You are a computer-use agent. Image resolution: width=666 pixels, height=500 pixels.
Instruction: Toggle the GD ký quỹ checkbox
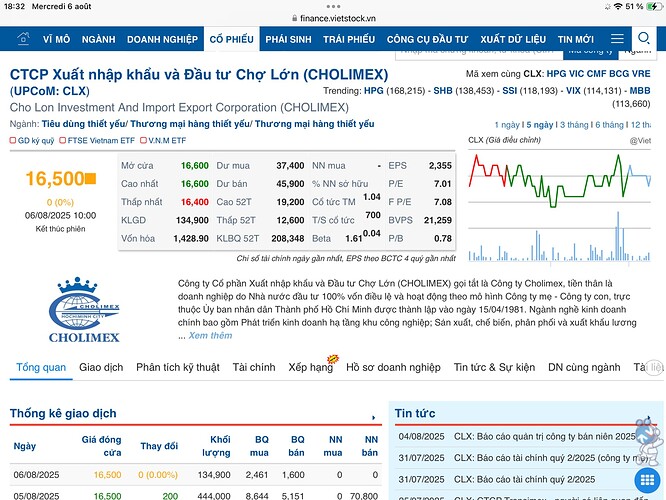click(x=13, y=140)
